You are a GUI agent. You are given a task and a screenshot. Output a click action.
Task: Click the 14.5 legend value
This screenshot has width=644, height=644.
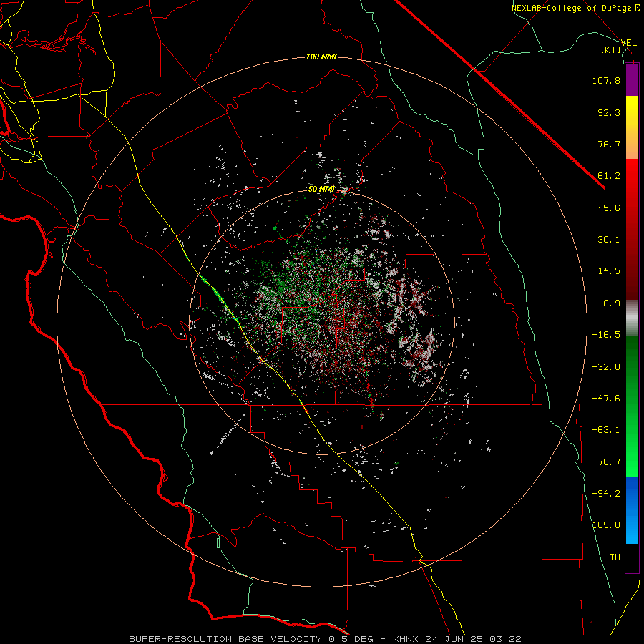click(x=609, y=271)
